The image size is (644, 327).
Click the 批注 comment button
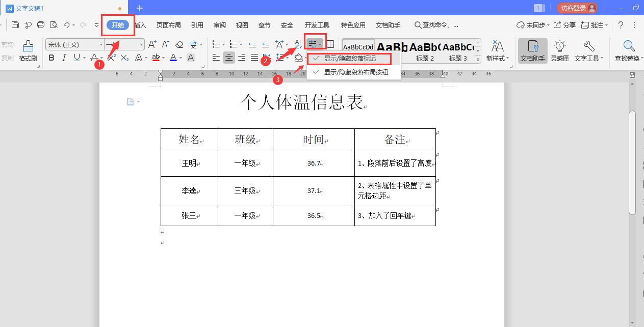coord(595,25)
